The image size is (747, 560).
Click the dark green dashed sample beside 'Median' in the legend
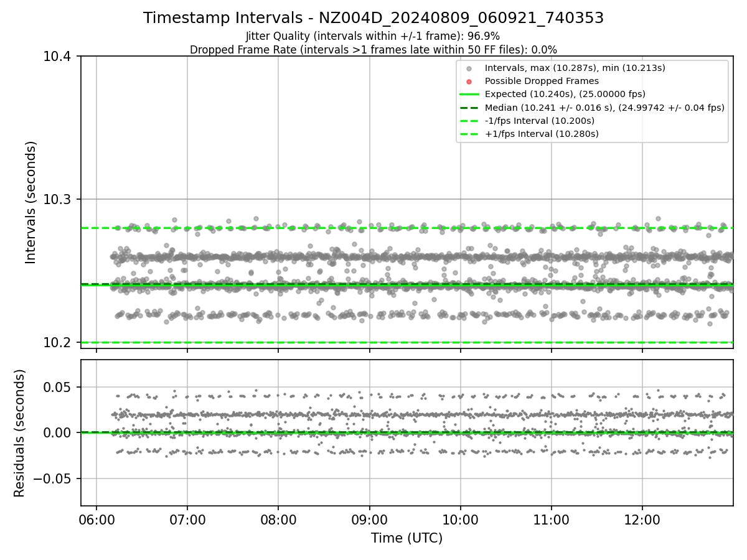[x=469, y=108]
